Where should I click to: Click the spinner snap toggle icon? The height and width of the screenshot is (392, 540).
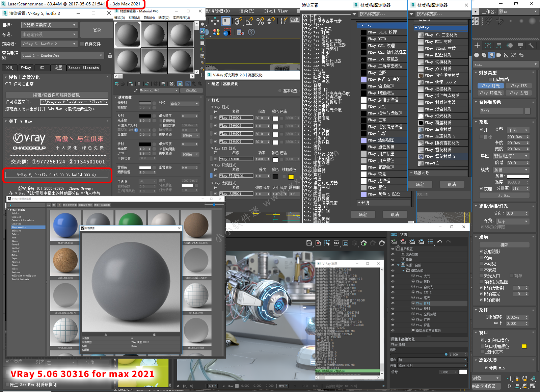271,21
